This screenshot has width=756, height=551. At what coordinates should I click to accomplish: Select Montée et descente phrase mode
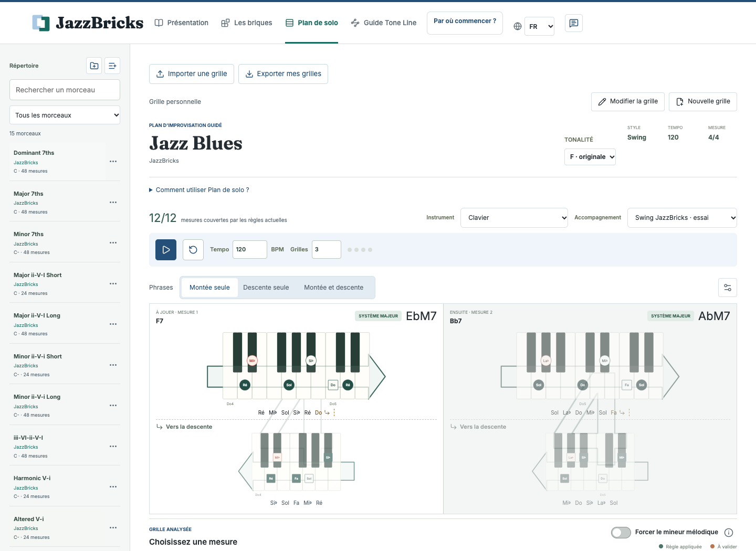coord(334,288)
